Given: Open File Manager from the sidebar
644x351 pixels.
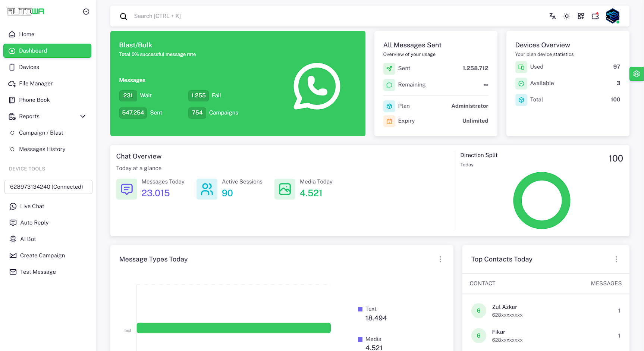Looking at the screenshot, I should coord(36,83).
